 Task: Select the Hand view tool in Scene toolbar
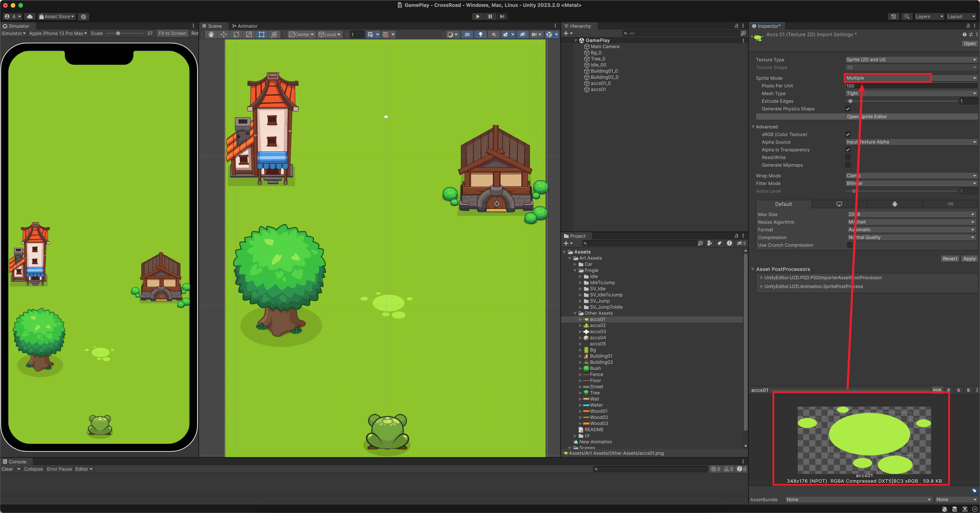coord(211,34)
